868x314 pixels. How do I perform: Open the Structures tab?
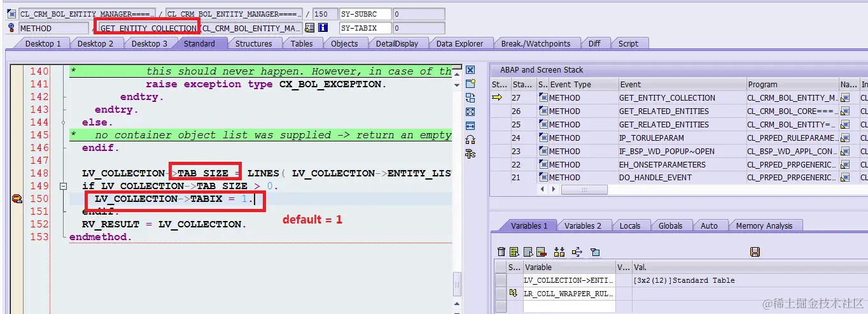253,43
